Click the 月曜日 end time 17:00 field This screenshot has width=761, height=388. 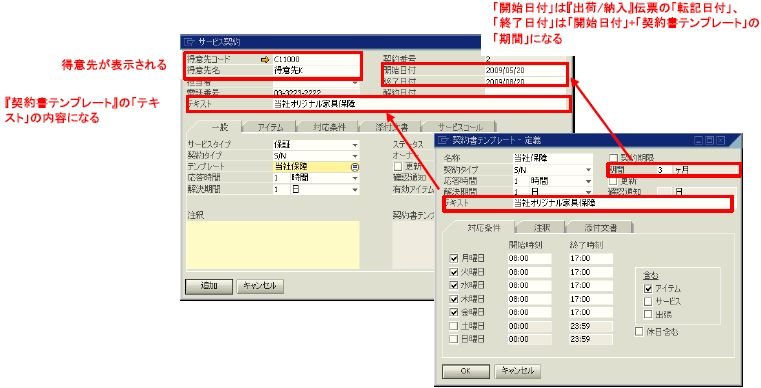point(591,259)
